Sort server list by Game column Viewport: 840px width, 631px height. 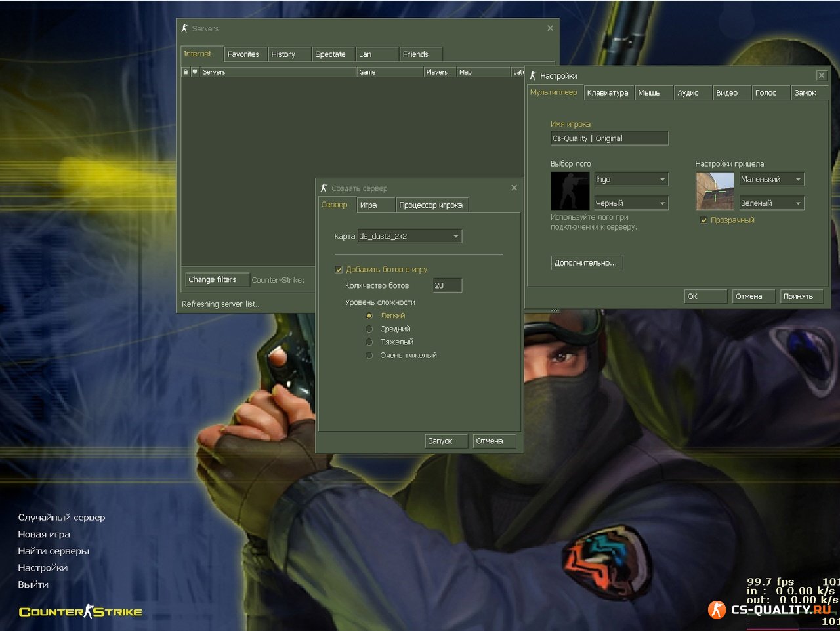pyautogui.click(x=390, y=72)
